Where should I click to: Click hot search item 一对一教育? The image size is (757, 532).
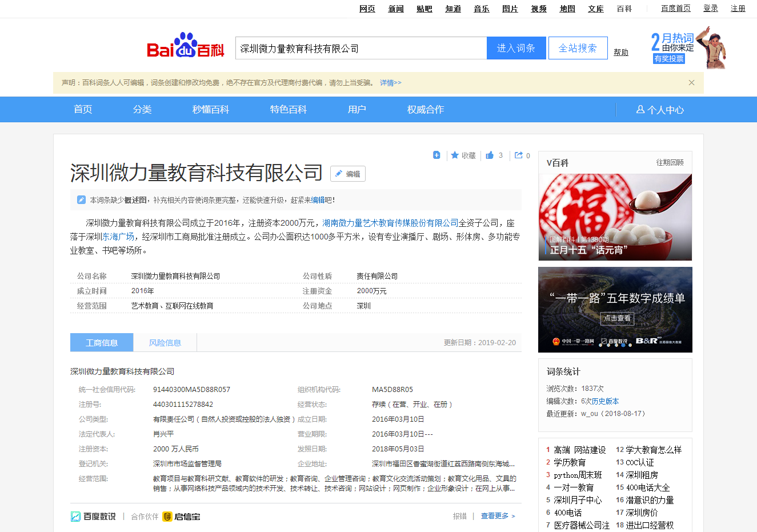coord(574,487)
